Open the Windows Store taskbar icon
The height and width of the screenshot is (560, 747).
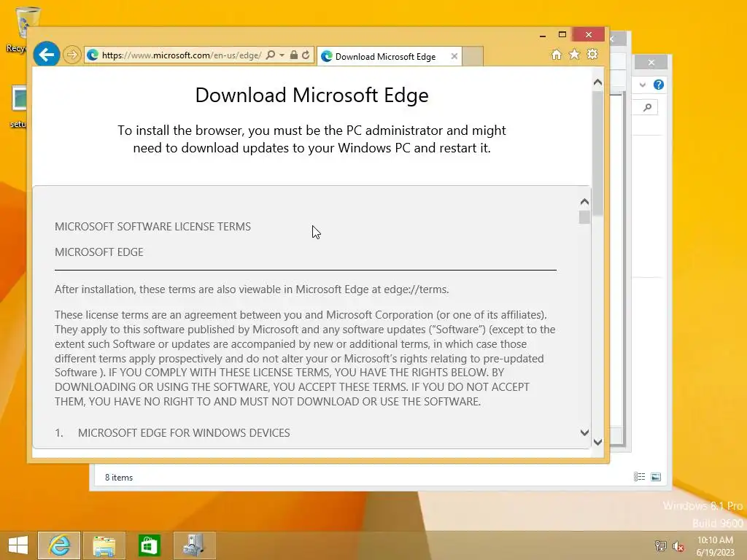point(149,545)
